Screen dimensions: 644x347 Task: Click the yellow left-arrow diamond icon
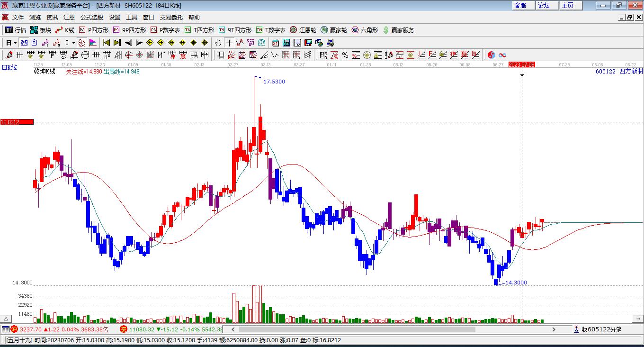[150, 43]
